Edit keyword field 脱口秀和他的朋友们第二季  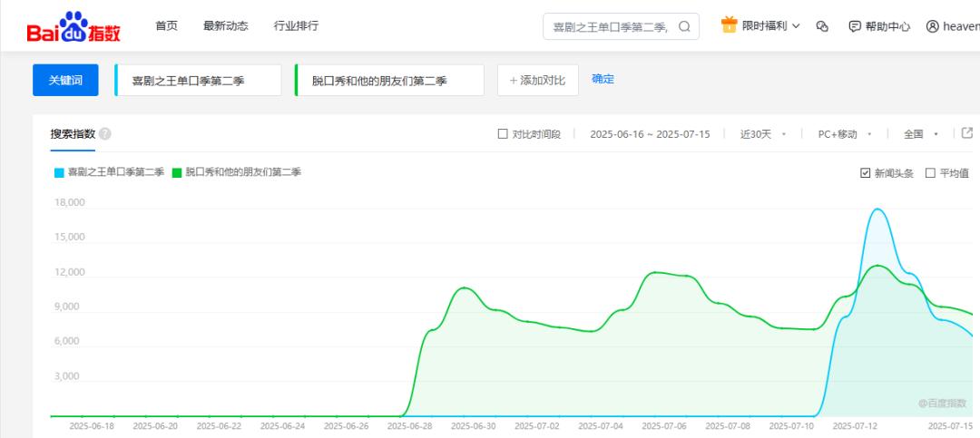pos(389,80)
